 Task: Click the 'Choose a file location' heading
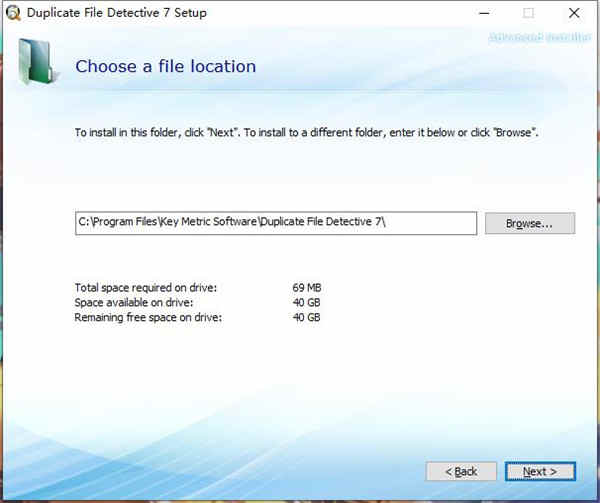tap(165, 66)
